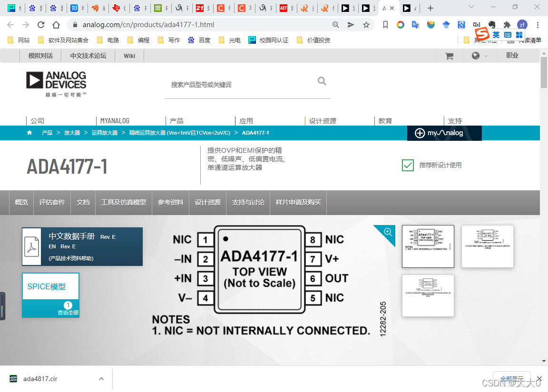Click the 模拟对话 top link
Screen dimensions: 548x392
pyautogui.click(x=40, y=56)
